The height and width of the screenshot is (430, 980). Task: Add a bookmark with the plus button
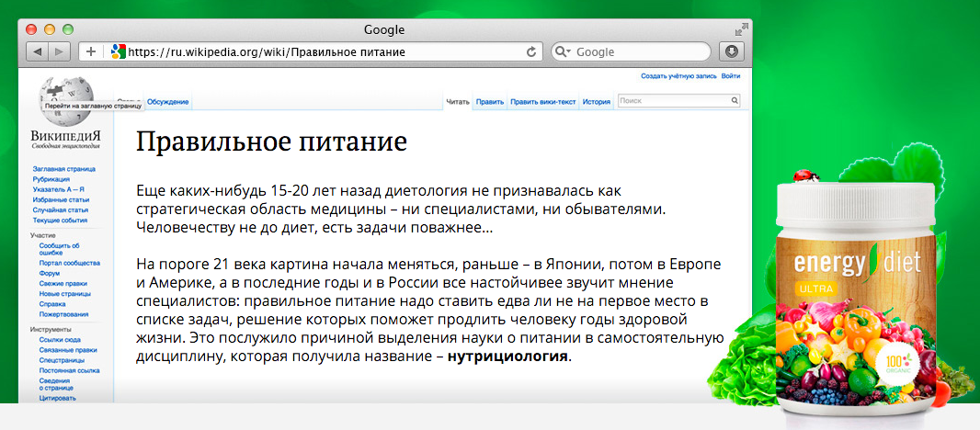(x=91, y=51)
